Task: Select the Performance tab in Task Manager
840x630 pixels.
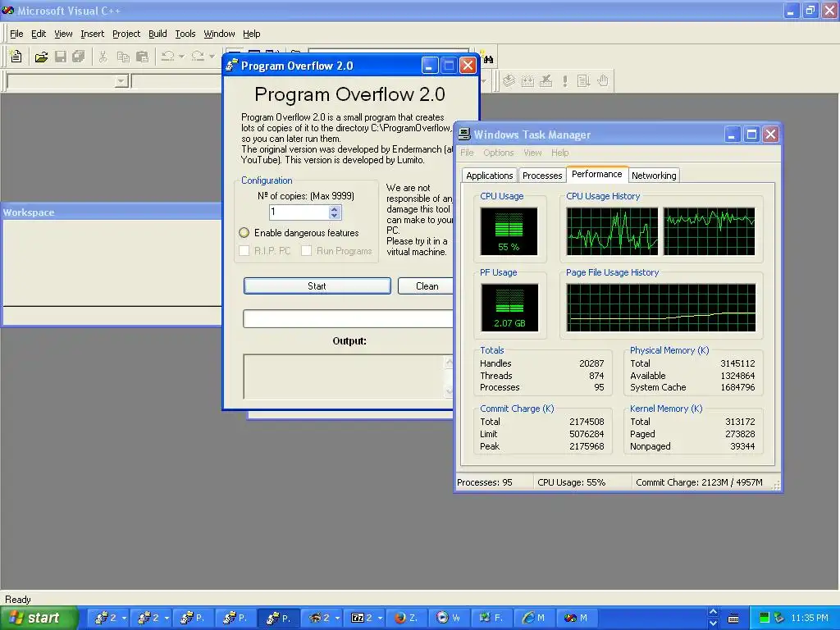Action: click(x=597, y=174)
